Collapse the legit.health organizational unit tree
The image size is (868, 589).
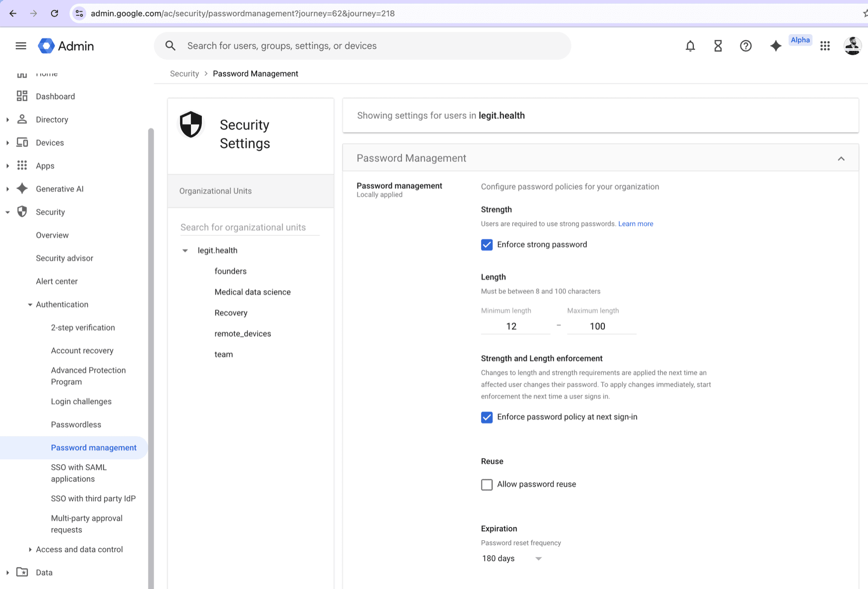pos(185,250)
